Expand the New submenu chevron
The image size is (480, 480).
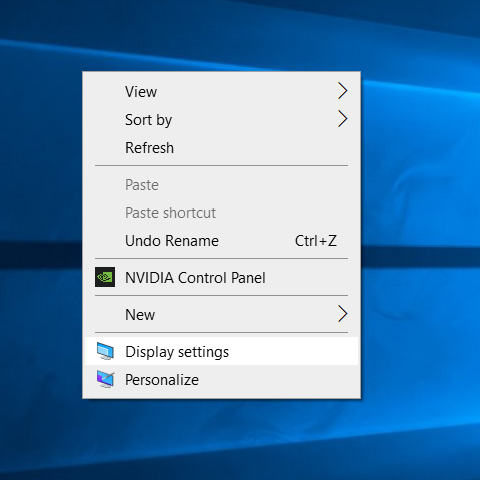click(x=342, y=314)
